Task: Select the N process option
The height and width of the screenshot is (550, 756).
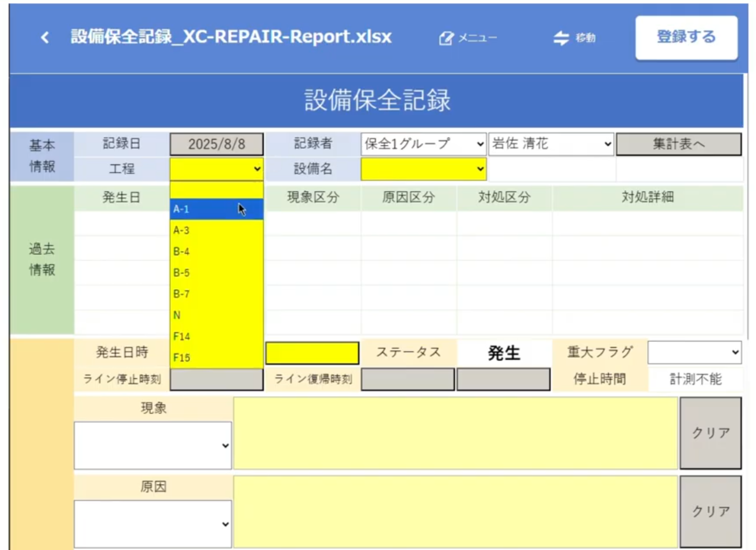Action: tap(216, 315)
